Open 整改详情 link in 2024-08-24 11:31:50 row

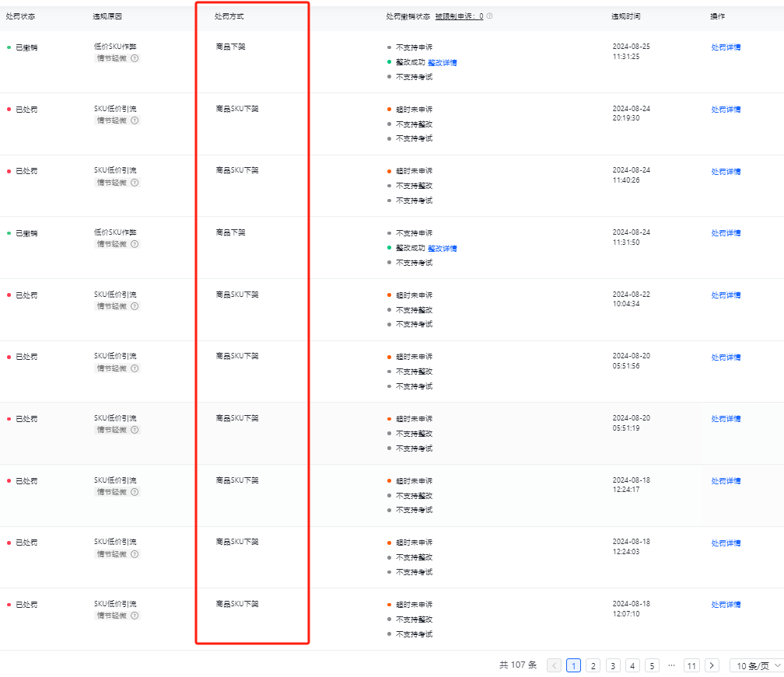click(442, 248)
